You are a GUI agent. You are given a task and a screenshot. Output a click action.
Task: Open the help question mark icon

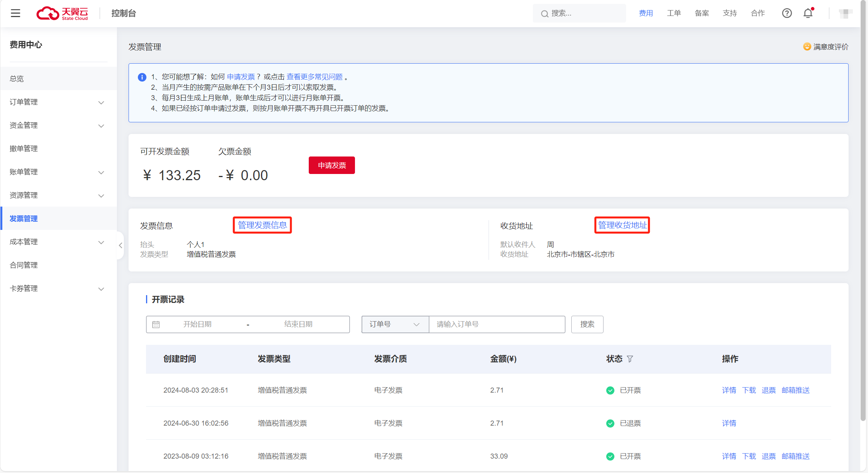tap(787, 13)
